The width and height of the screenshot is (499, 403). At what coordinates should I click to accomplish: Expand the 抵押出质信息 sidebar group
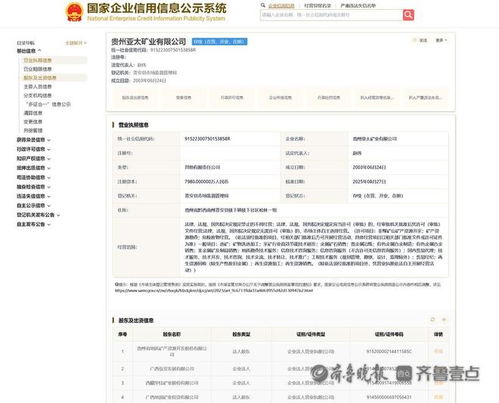34,168
